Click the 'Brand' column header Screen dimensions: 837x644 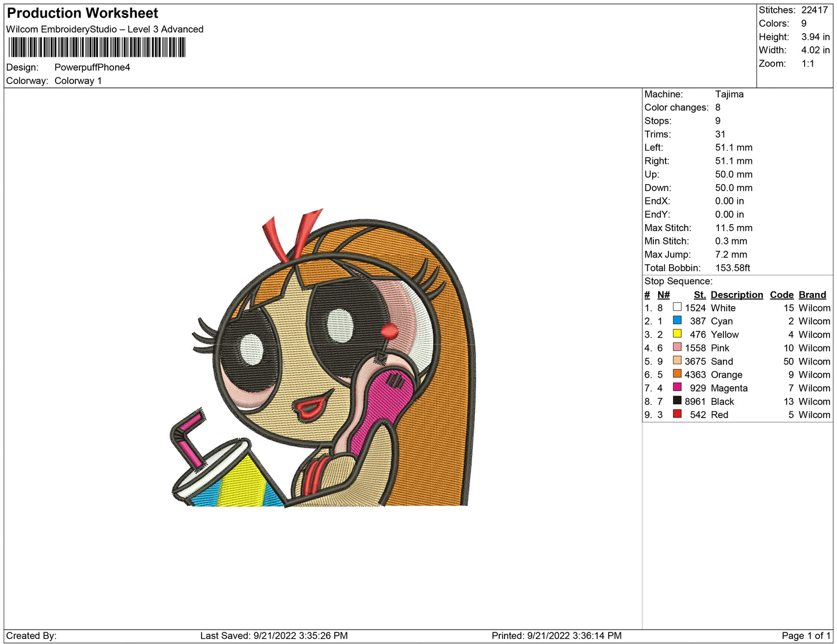tap(813, 295)
